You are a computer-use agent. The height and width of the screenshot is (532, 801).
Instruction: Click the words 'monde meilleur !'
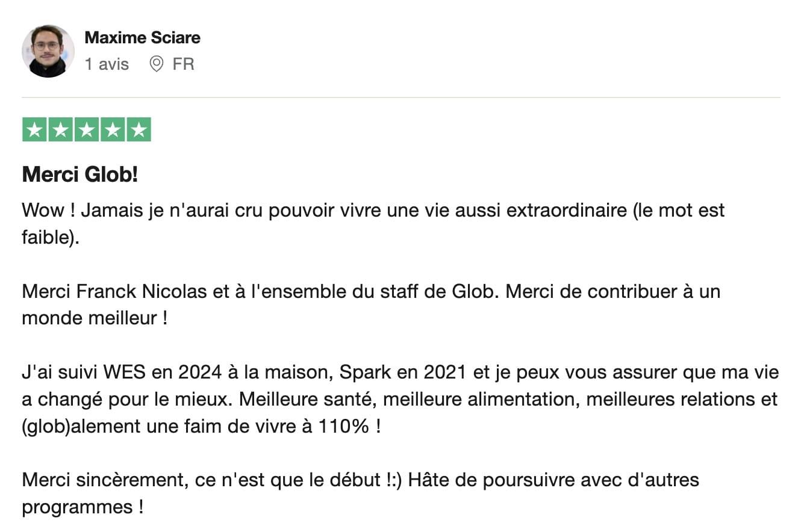point(95,318)
